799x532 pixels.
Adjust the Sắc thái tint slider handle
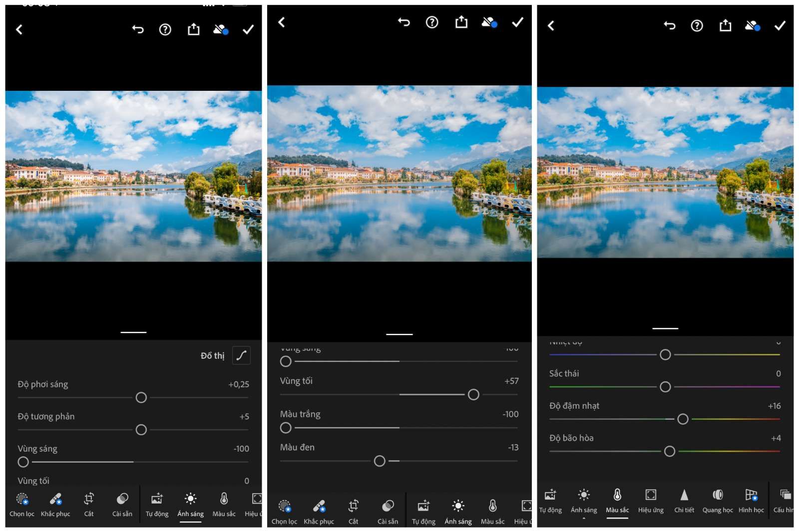[665, 387]
